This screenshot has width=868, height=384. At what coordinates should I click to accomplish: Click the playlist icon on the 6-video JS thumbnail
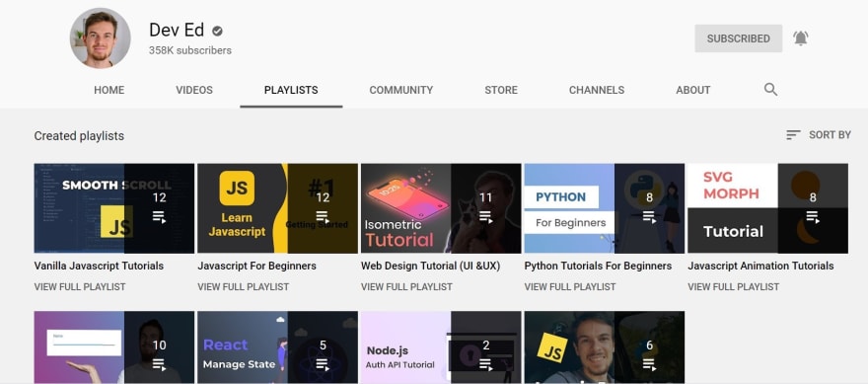(x=649, y=364)
